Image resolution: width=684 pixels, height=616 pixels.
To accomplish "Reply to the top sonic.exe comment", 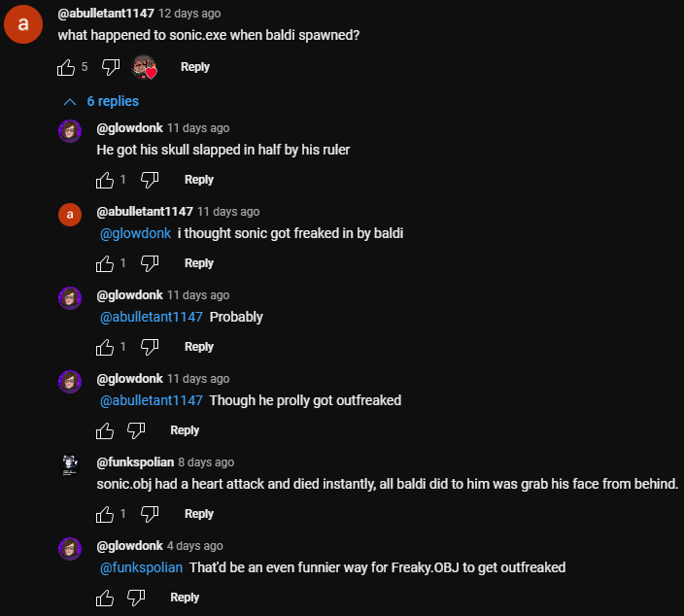I will (x=195, y=67).
